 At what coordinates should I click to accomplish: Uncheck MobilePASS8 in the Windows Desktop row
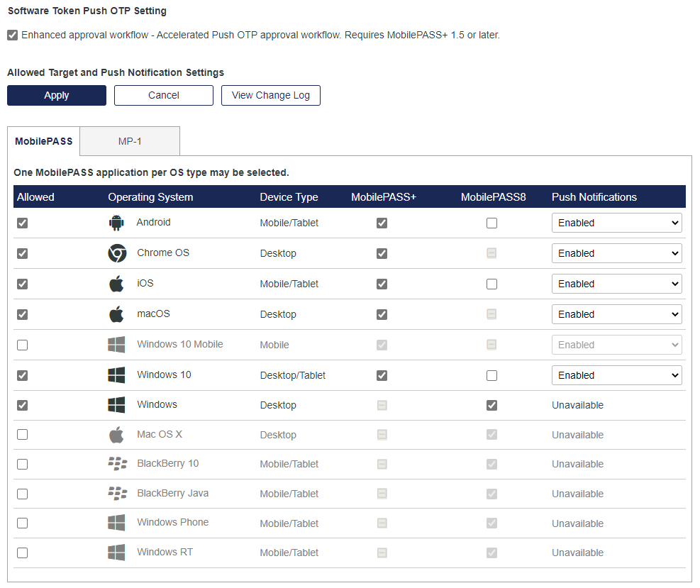[x=491, y=405]
